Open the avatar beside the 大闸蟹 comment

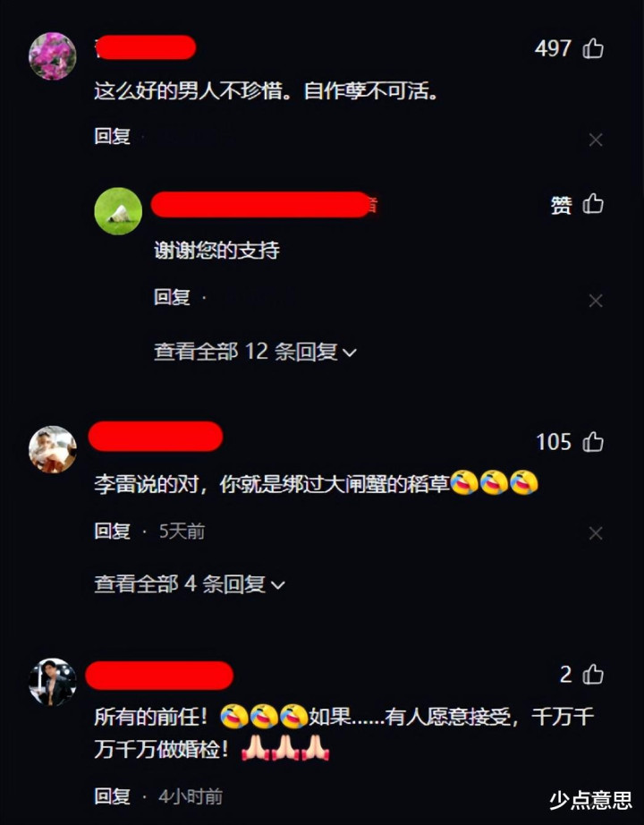tap(53, 449)
